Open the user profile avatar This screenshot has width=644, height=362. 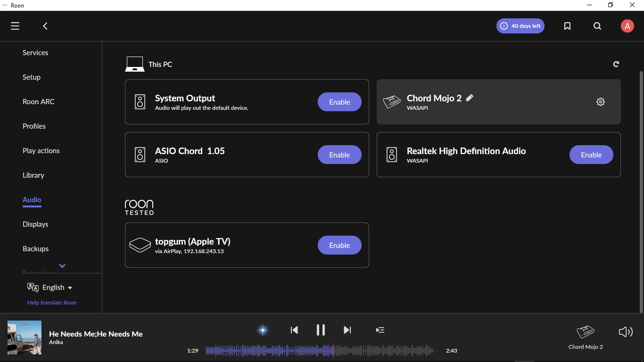point(627,26)
